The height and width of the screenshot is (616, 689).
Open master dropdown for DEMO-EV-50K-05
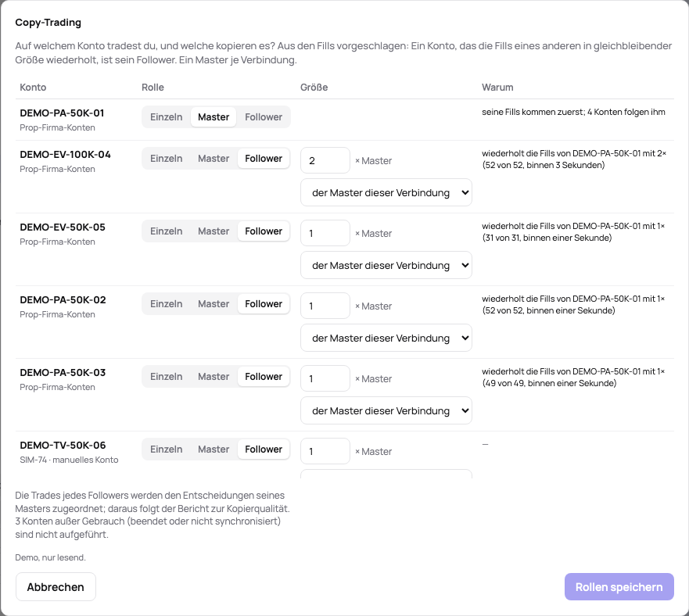click(386, 265)
